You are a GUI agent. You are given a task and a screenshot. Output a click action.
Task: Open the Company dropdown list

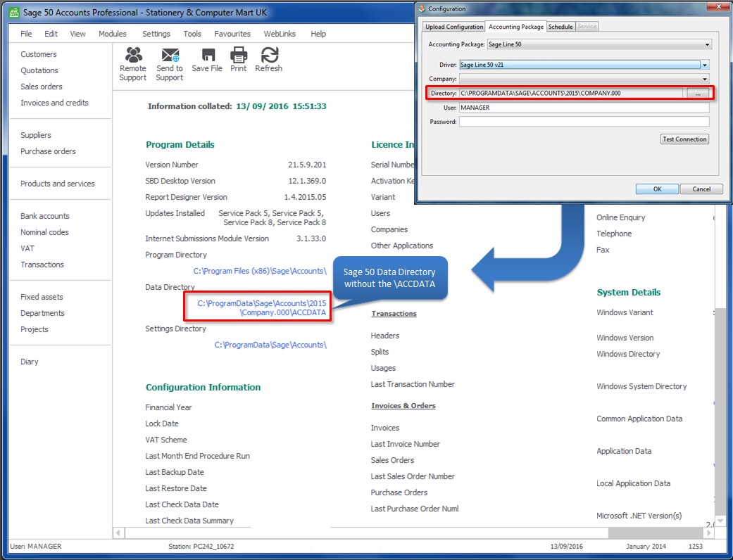(x=705, y=78)
